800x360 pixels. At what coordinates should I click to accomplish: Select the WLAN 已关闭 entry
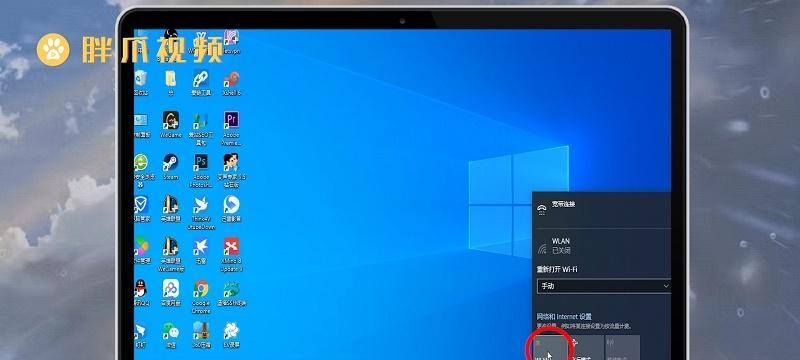point(602,246)
